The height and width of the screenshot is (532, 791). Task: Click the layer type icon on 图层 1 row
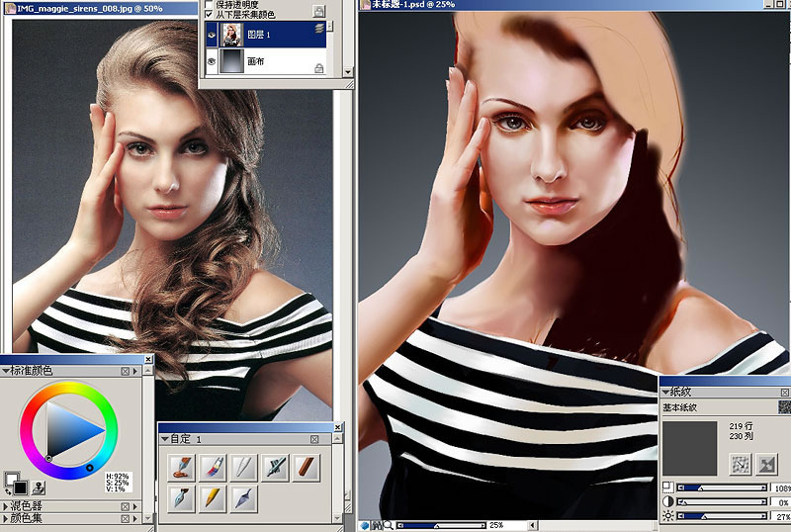tap(319, 29)
